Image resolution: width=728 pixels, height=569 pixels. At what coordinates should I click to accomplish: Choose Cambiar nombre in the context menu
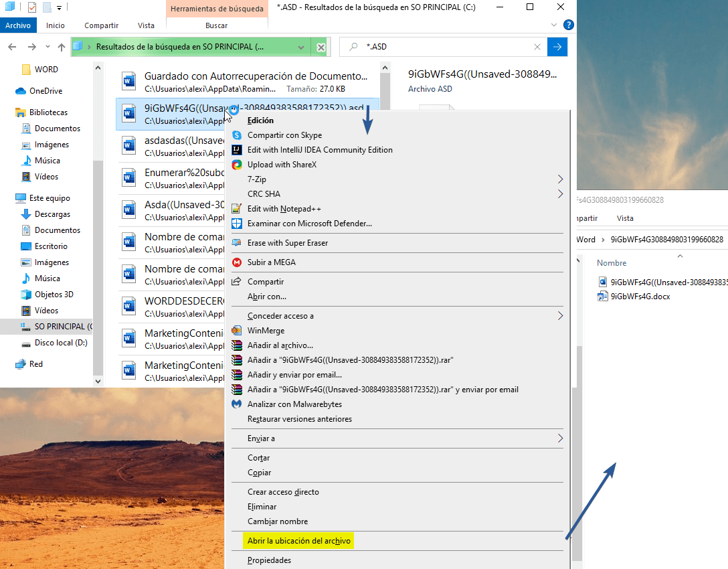[277, 521]
